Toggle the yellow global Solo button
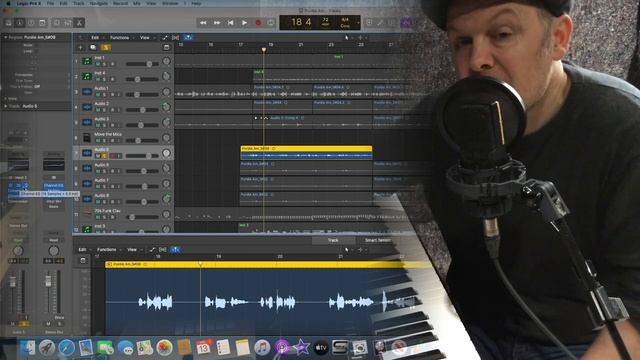This screenshot has height=360, width=640. (106, 47)
